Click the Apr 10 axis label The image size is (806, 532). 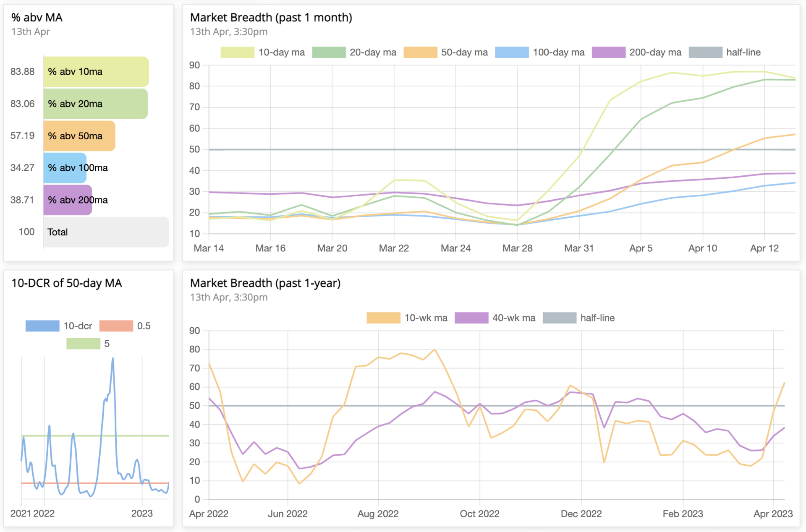point(702,248)
